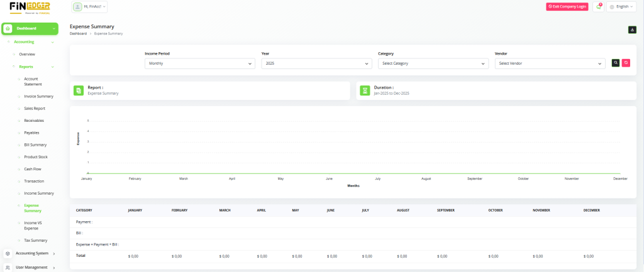
Task: Open the Invoice Summary report
Action: coord(38,96)
